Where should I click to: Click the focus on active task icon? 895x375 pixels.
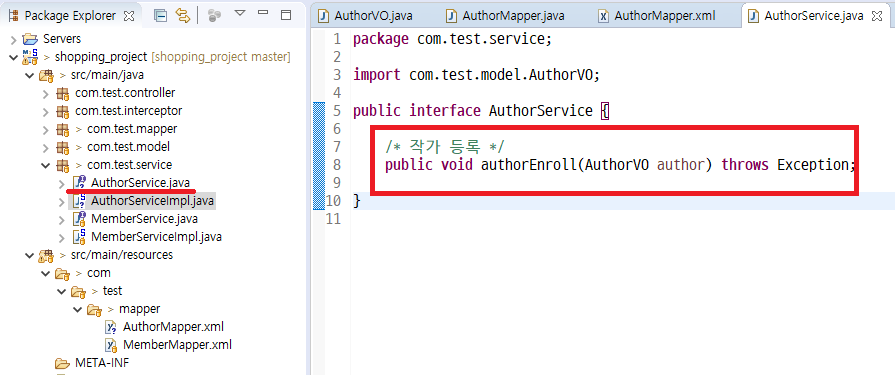[214, 16]
